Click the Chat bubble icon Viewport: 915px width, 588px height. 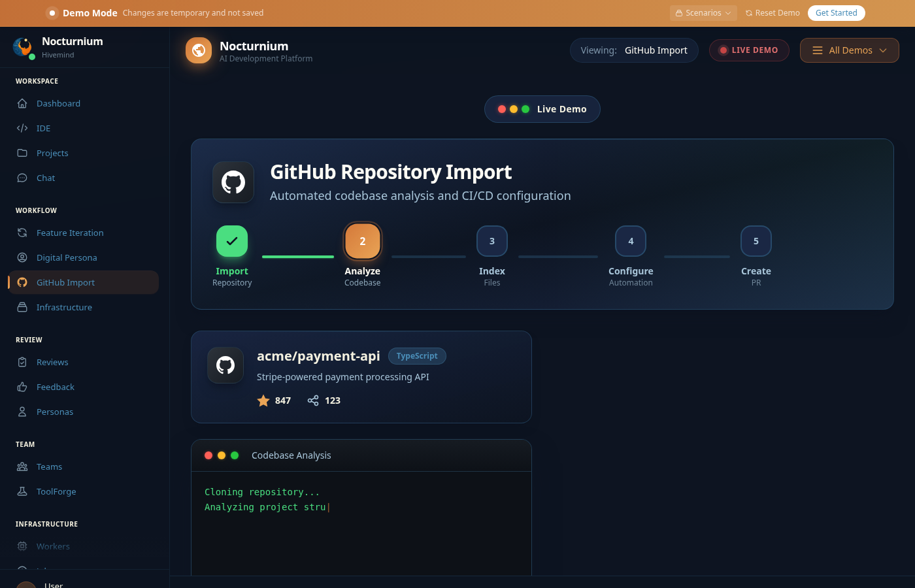22,178
